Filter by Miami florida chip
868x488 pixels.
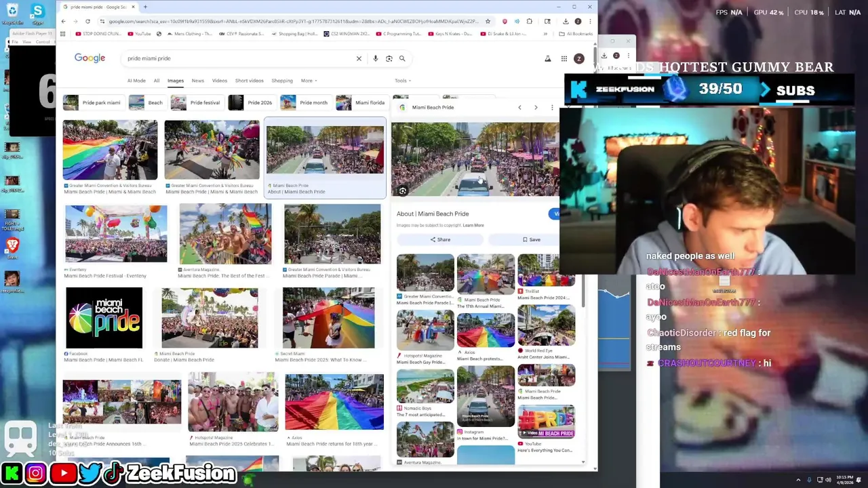click(x=361, y=102)
